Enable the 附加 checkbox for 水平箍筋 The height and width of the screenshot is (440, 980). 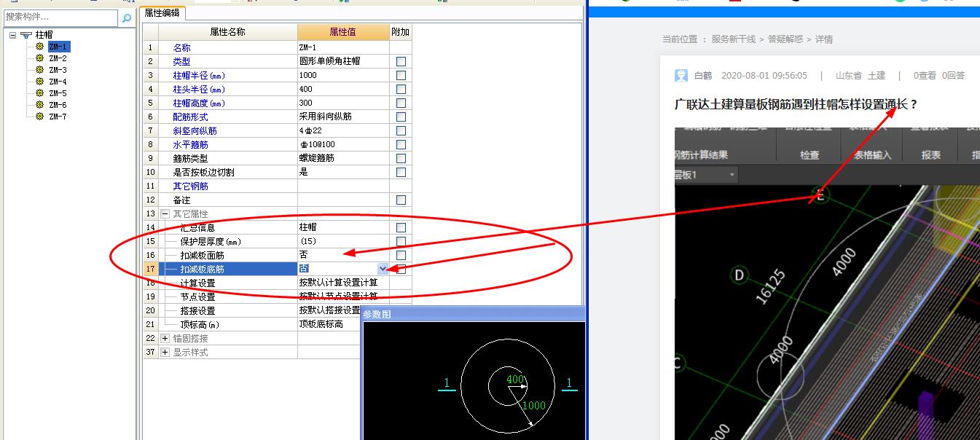(x=400, y=144)
